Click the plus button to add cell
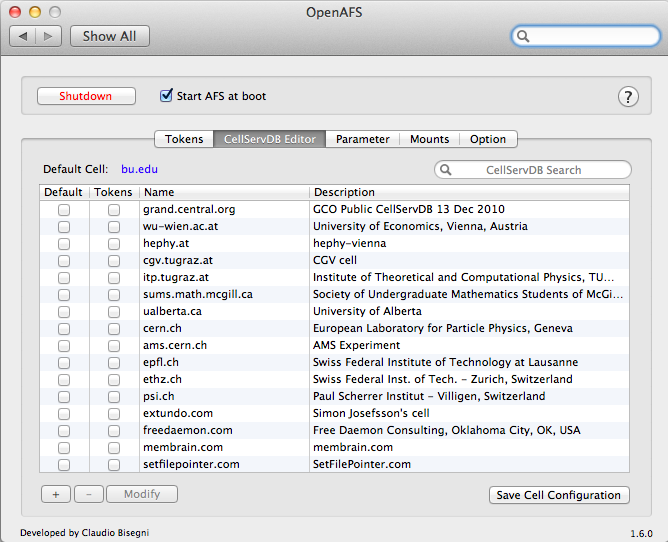 (56, 494)
